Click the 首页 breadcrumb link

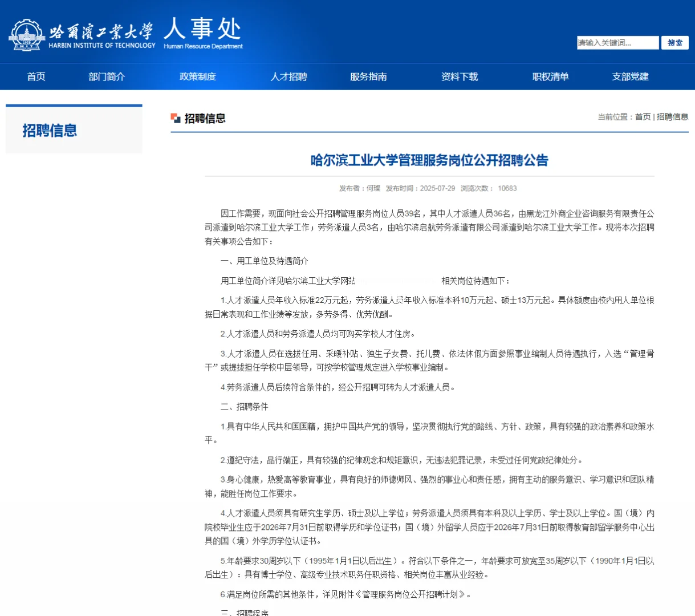pyautogui.click(x=643, y=117)
